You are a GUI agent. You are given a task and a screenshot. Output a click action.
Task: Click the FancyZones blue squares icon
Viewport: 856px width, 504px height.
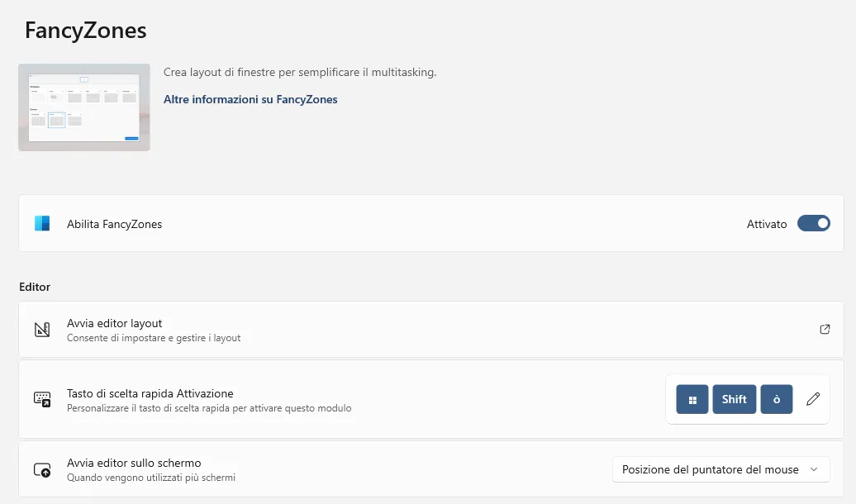[42, 223]
